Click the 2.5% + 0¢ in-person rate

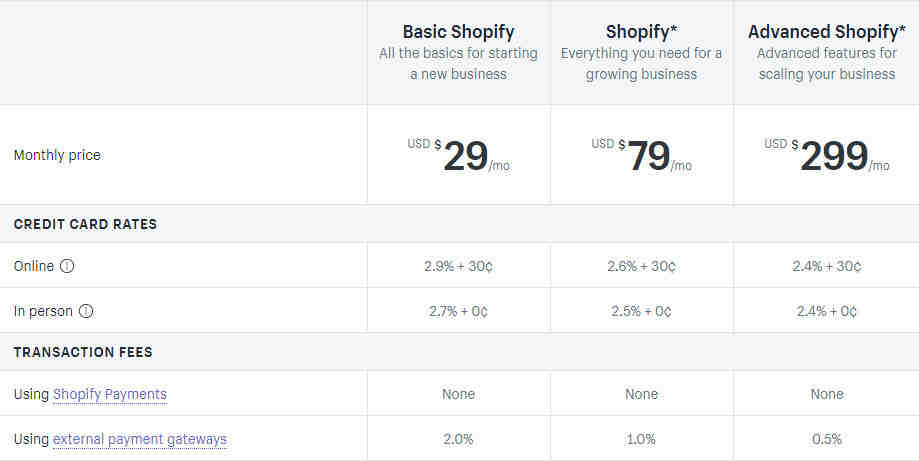pos(641,312)
